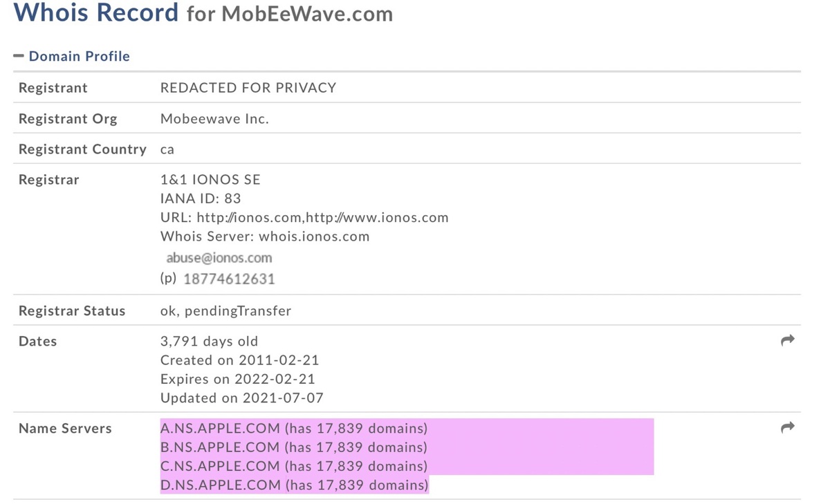Click MobEeWave.com in the page title
This screenshot has width=830, height=504.
[307, 14]
